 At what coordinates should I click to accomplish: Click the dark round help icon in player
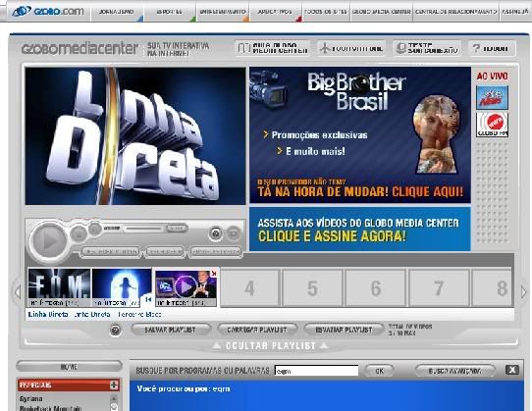pyautogui.click(x=215, y=233)
